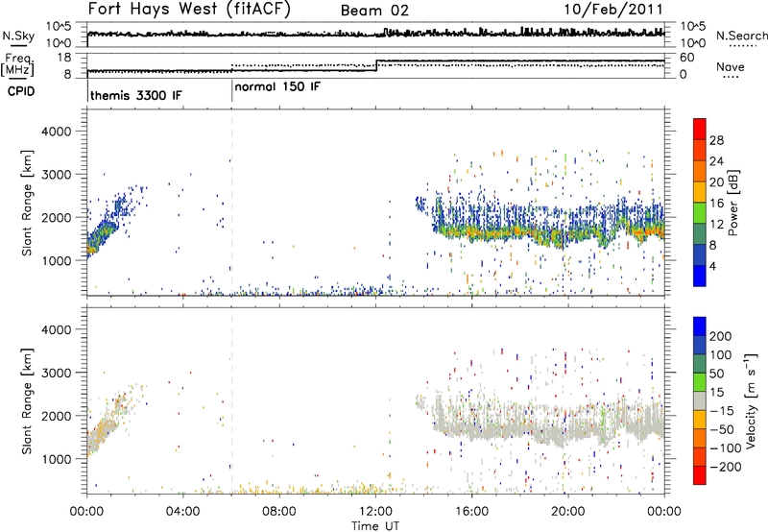The image size is (768, 532).
Task: Click the date '10/Feb/2011'
Action: [613, 10]
